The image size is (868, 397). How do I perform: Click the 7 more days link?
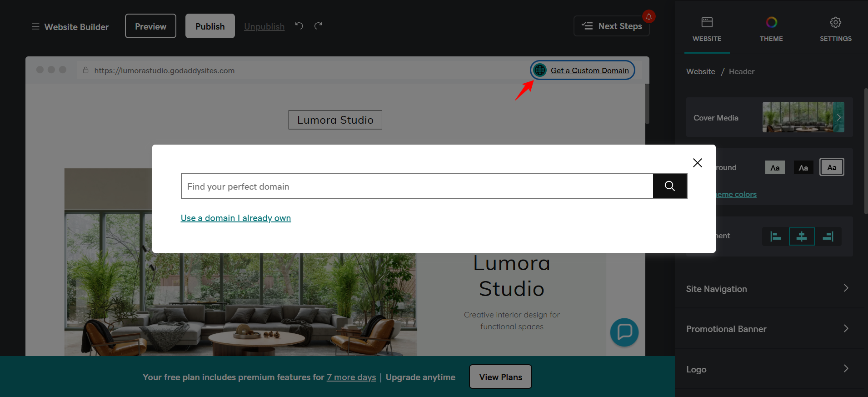click(351, 377)
